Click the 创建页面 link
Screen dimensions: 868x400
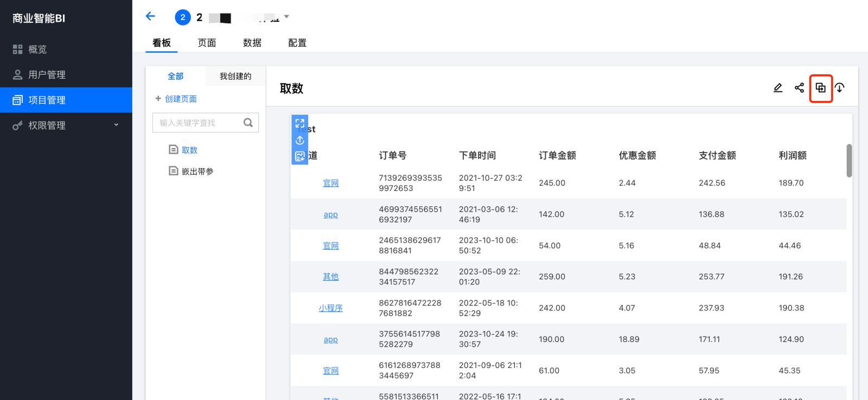pyautogui.click(x=181, y=99)
